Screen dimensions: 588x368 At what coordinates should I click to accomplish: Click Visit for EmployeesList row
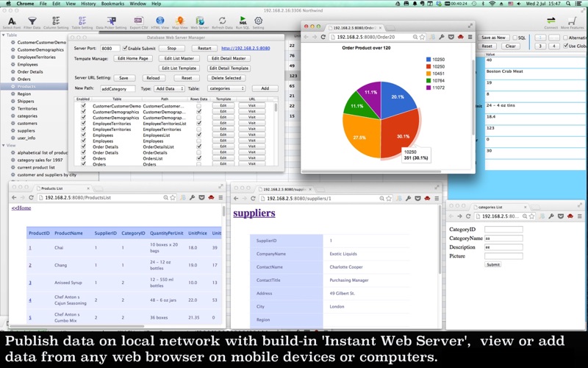tap(251, 135)
